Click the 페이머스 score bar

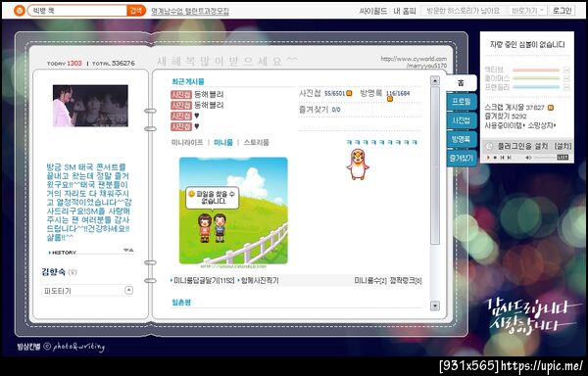click(x=536, y=78)
